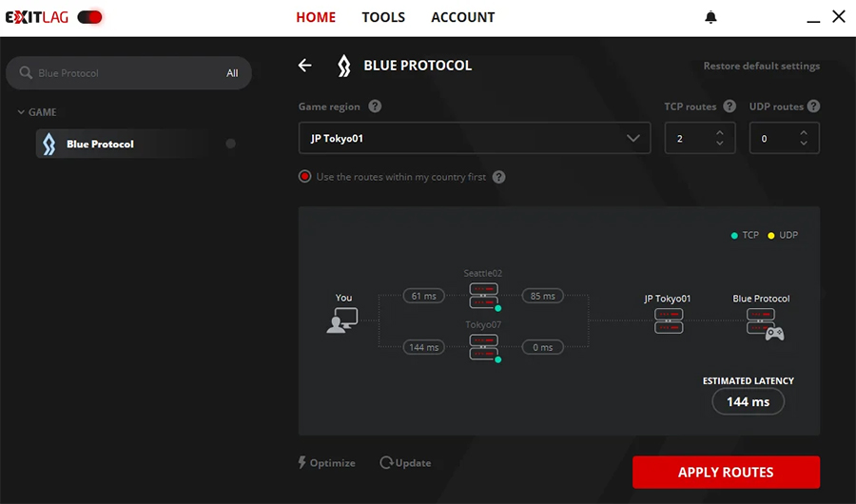
Task: Increase the UDP routes value
Action: [804, 133]
